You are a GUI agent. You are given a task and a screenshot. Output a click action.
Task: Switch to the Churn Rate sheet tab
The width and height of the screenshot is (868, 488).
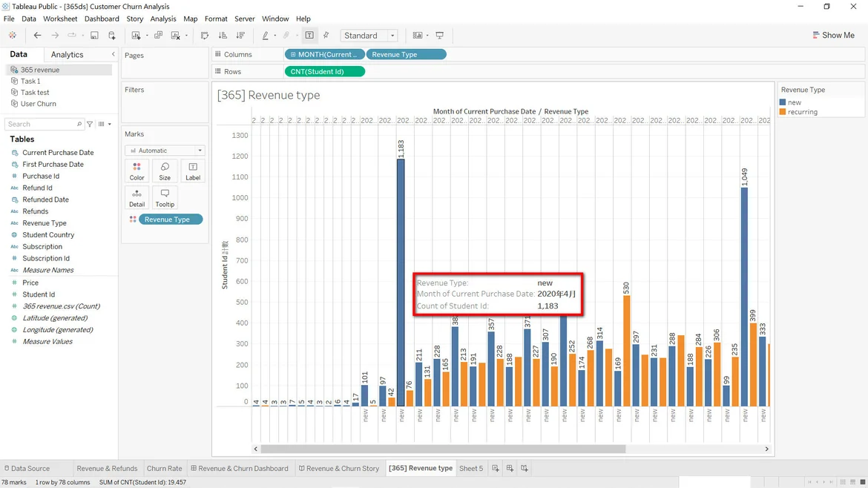[164, 469]
